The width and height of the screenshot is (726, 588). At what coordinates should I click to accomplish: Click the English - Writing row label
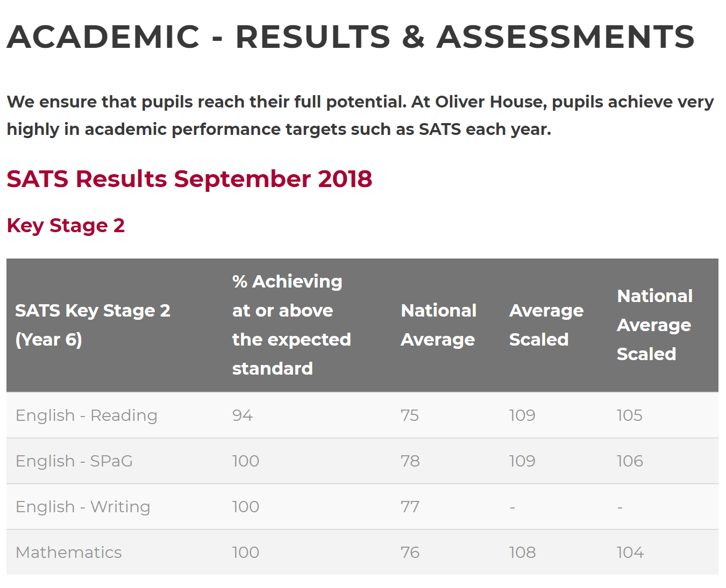click(x=83, y=507)
